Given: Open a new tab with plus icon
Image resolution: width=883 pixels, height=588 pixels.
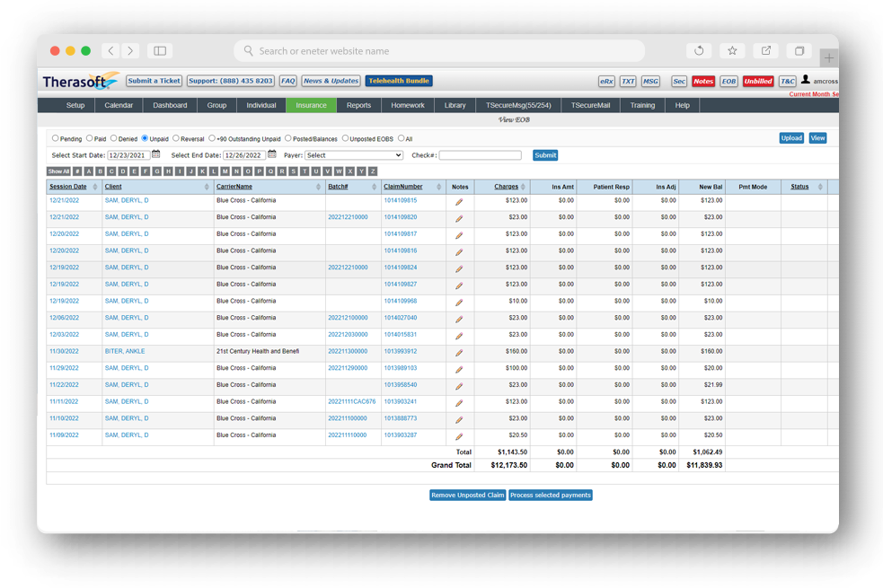Looking at the screenshot, I should [829, 57].
